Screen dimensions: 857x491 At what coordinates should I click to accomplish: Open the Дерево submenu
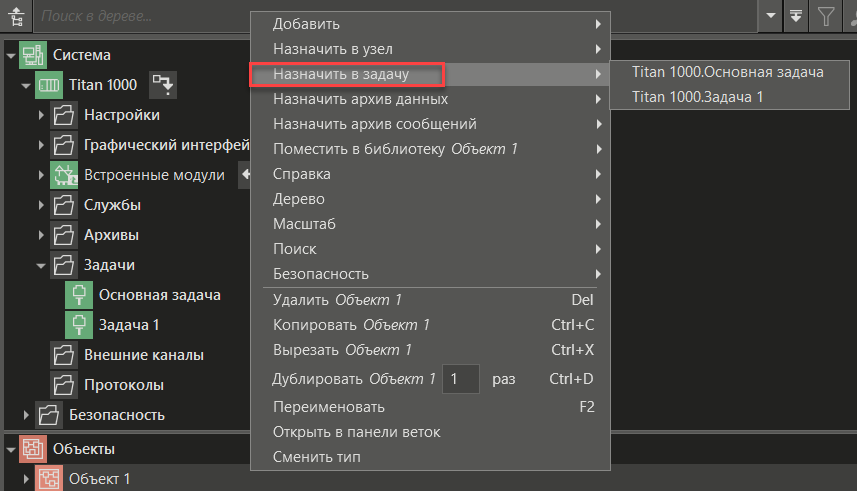point(430,199)
